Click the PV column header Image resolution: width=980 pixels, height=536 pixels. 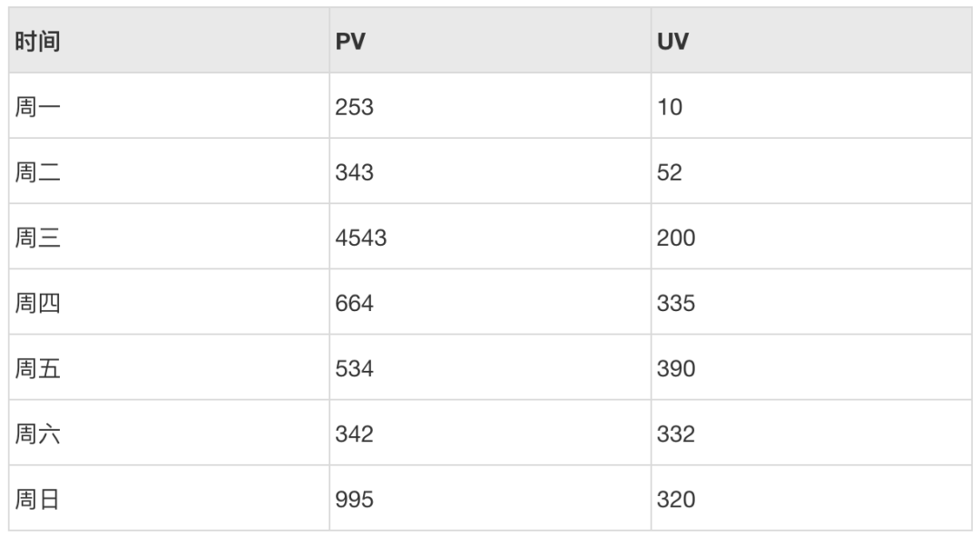click(350, 41)
